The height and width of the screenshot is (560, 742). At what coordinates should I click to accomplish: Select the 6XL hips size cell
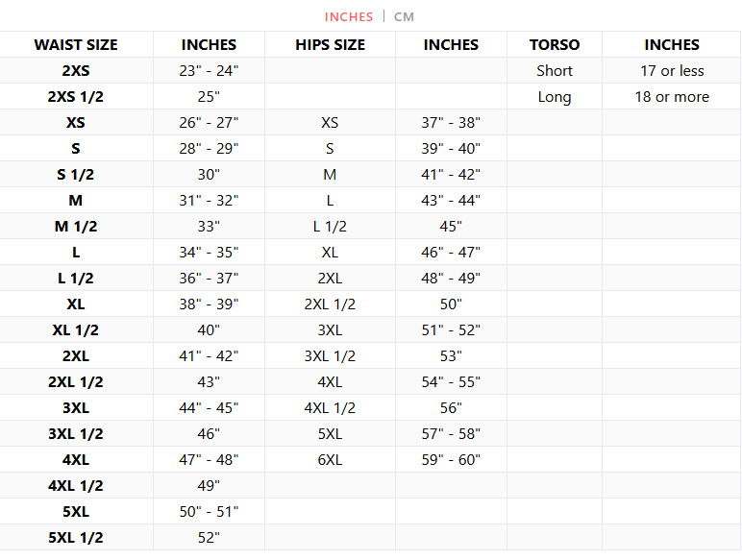[330, 460]
